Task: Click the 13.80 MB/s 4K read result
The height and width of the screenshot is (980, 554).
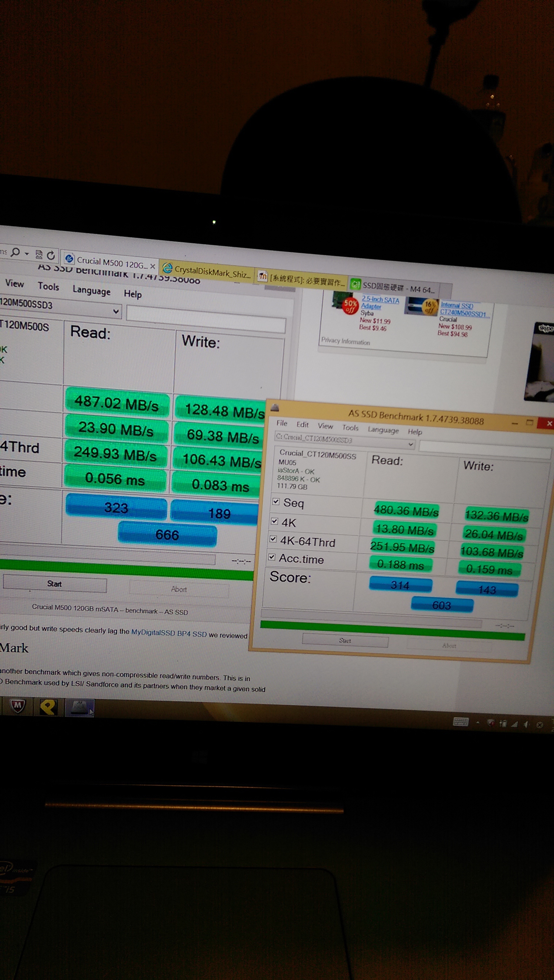Action: click(405, 529)
